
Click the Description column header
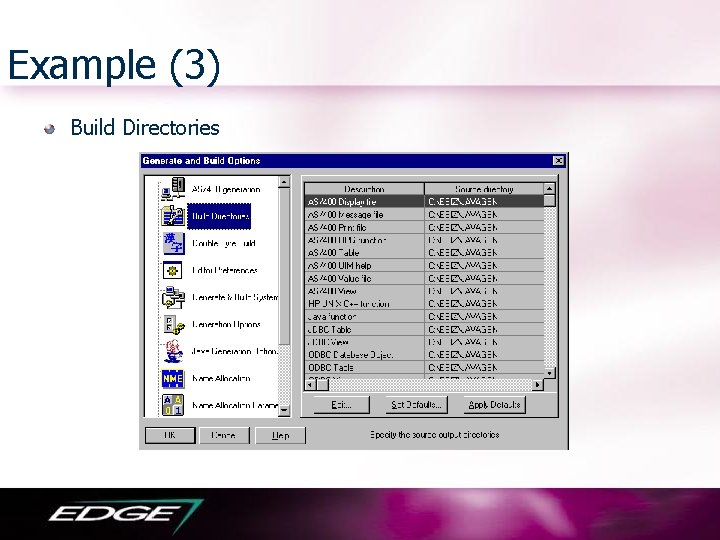pos(364,189)
